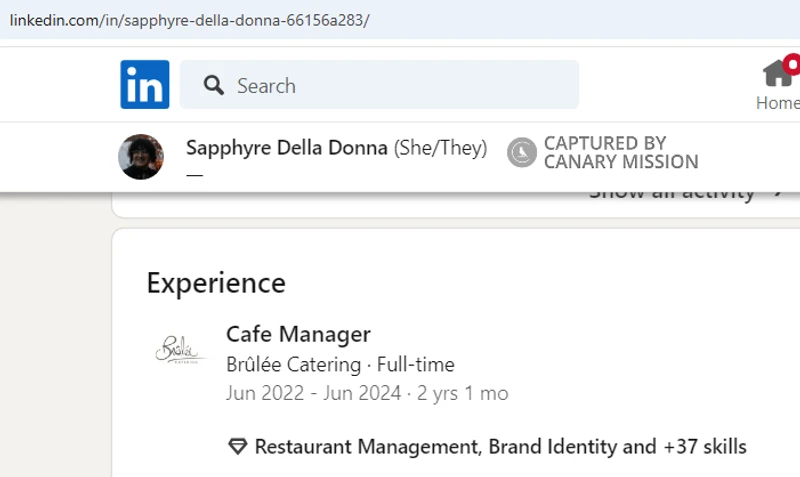Viewport: 800px width, 477px height.
Task: Click the red notification badge on Home
Action: pos(791,65)
